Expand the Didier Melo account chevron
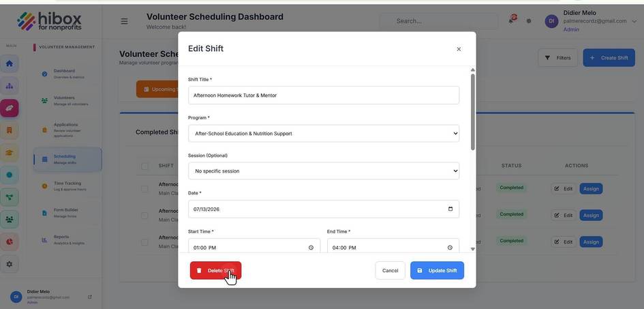This screenshot has width=644, height=309. pyautogui.click(x=634, y=21)
